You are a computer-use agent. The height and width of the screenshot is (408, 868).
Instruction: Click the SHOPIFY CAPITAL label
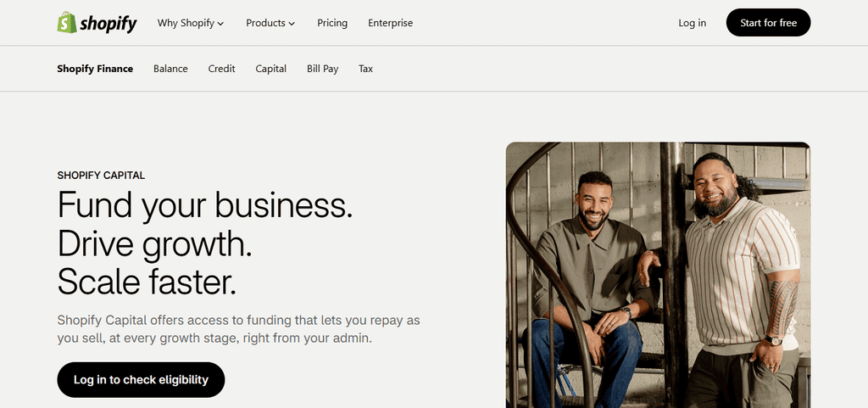coord(102,176)
